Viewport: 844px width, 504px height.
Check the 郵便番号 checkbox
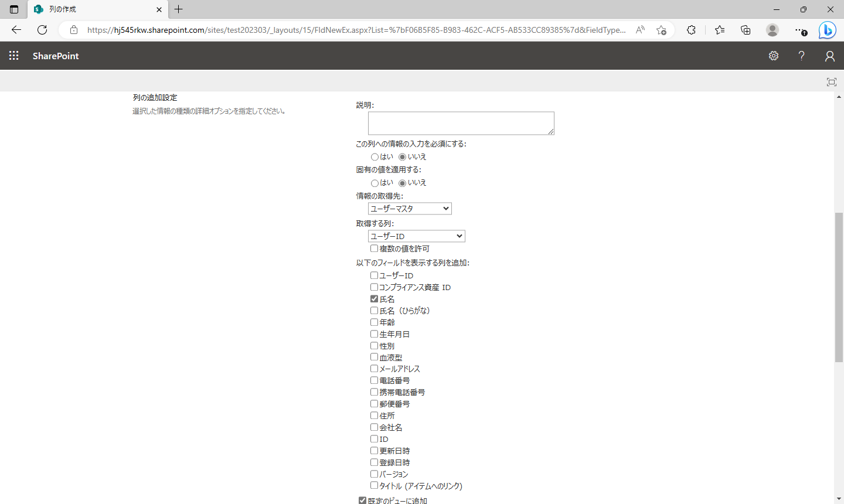pos(374,404)
